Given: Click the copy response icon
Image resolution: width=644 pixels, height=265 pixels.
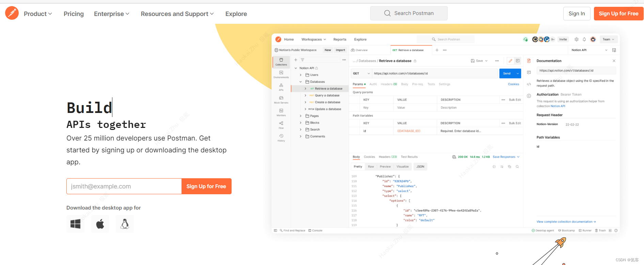Looking at the screenshot, I should tap(509, 167).
